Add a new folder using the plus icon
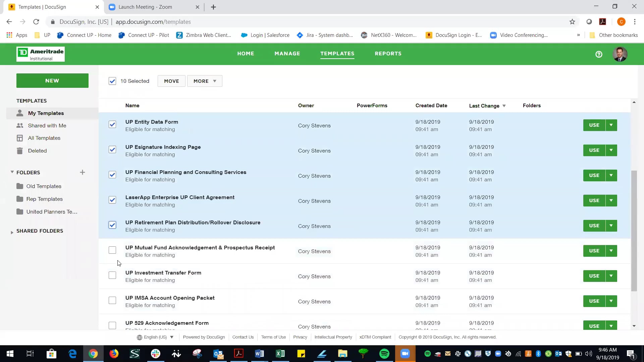 pyautogui.click(x=83, y=172)
